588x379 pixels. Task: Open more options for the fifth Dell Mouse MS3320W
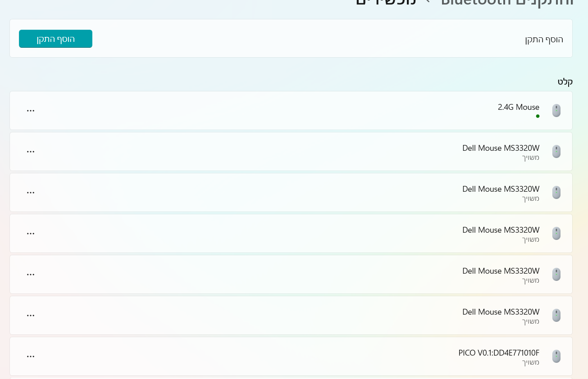pos(31,316)
